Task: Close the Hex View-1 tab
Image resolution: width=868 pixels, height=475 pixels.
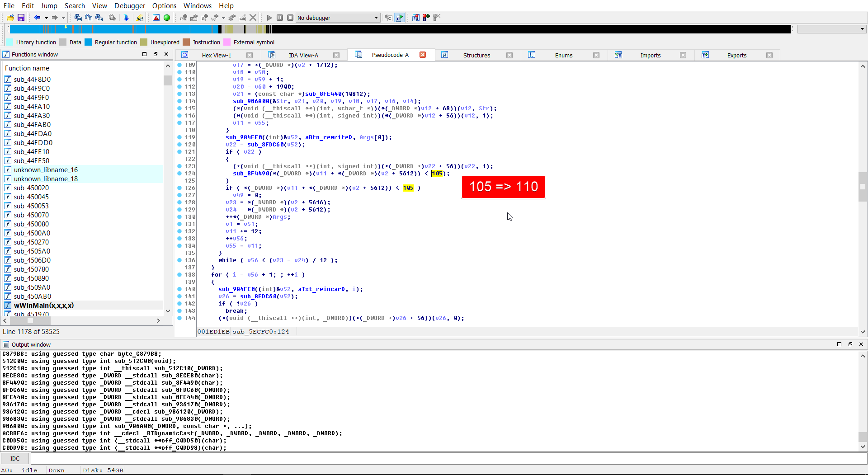Action: [250, 55]
